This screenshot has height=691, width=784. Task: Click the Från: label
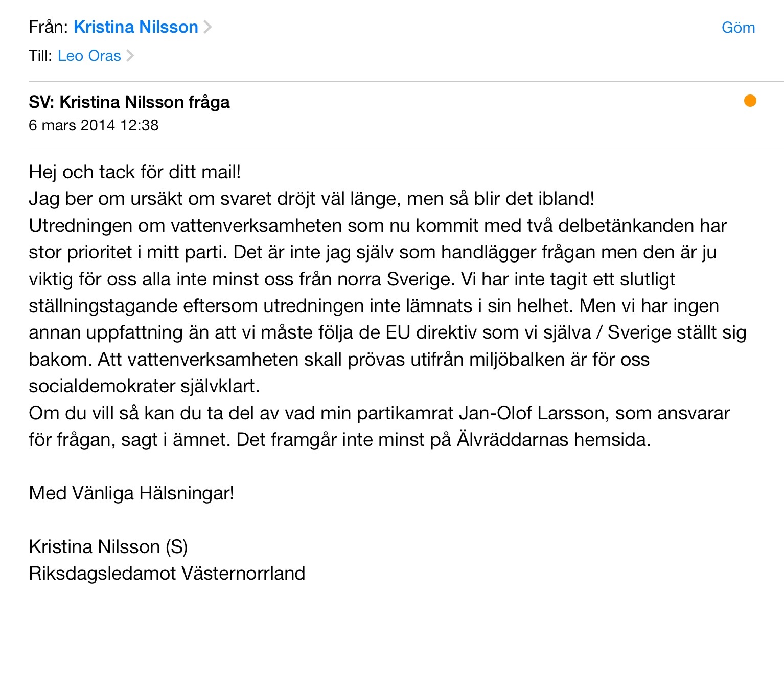point(49,27)
